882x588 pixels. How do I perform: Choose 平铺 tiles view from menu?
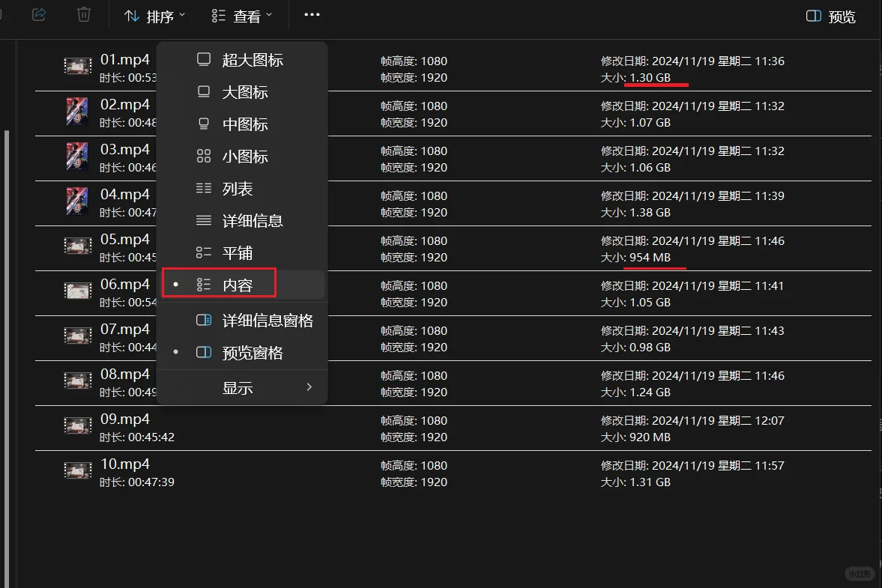236,252
